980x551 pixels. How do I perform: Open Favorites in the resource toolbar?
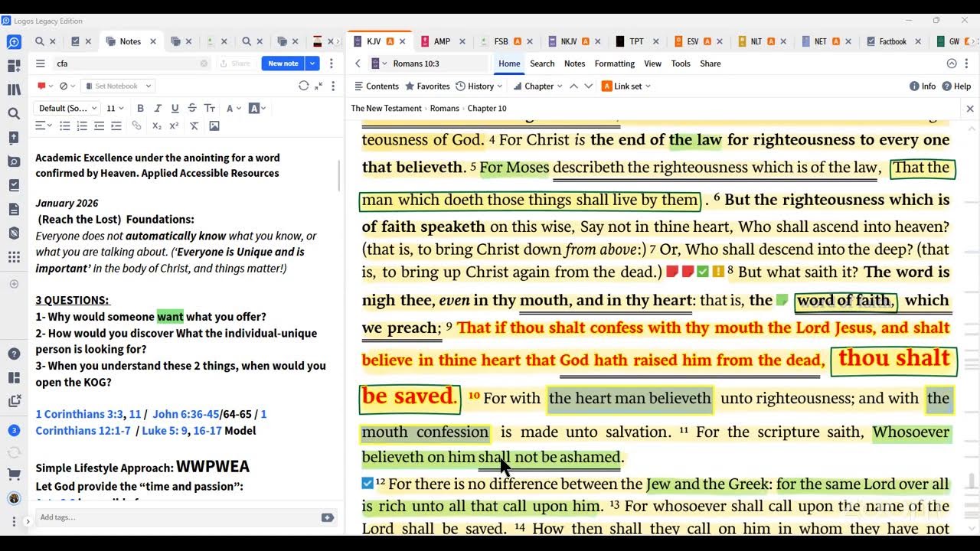427,86
